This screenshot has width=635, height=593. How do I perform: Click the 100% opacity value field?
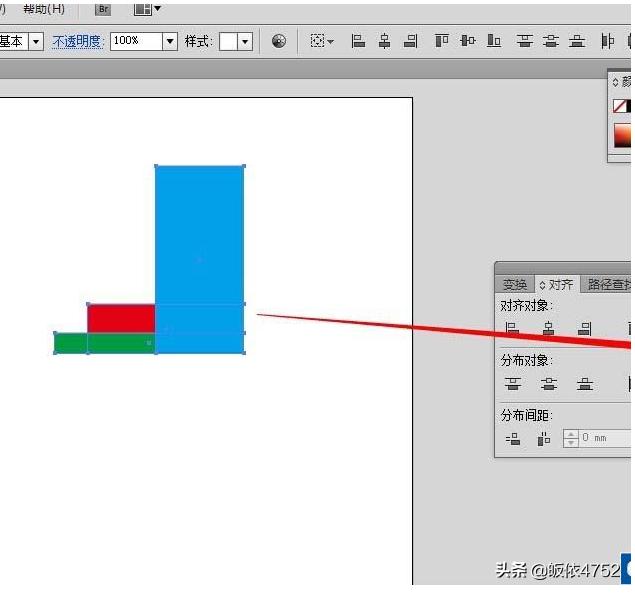pos(136,41)
